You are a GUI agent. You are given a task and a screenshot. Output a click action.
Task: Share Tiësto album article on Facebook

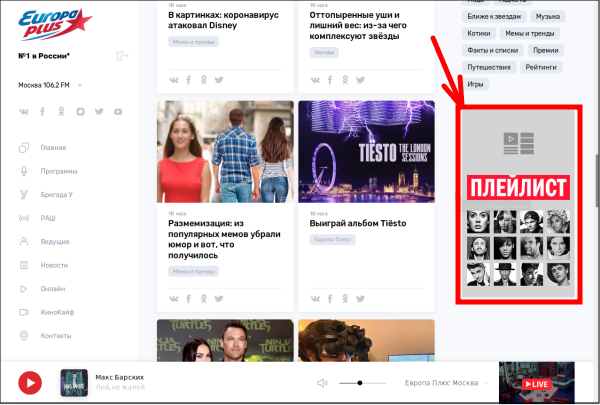tap(330, 299)
